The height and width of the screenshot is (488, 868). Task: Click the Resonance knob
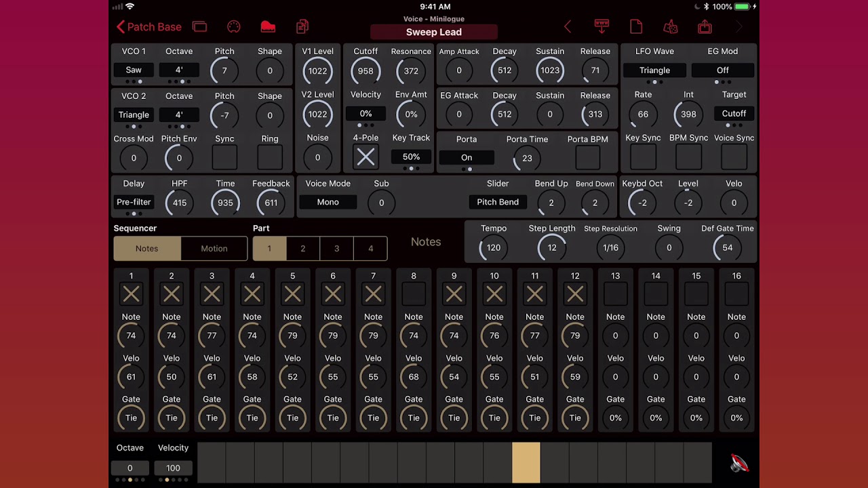[411, 70]
